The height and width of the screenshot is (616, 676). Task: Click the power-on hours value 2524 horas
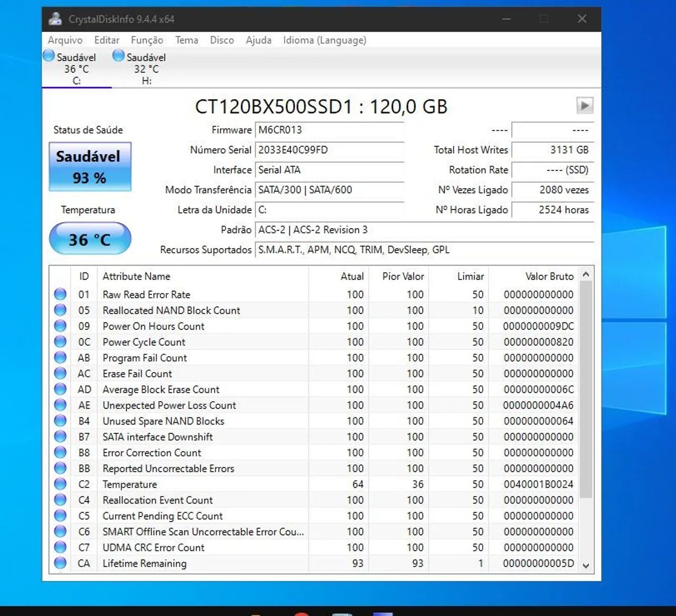[x=553, y=210]
